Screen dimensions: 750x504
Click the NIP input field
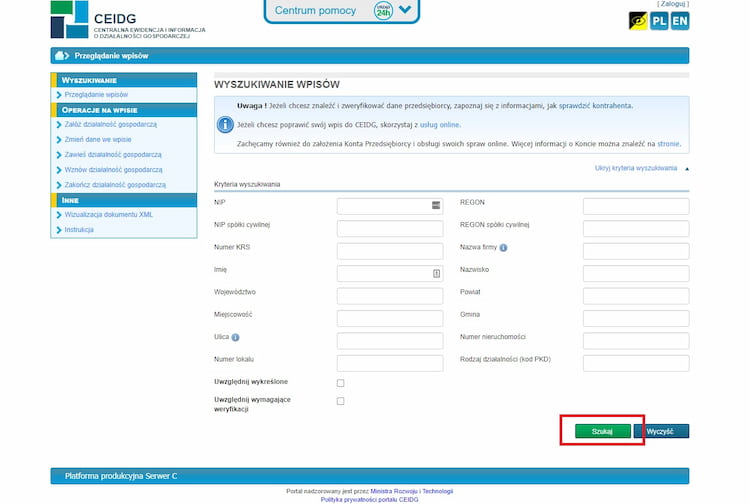(389, 206)
